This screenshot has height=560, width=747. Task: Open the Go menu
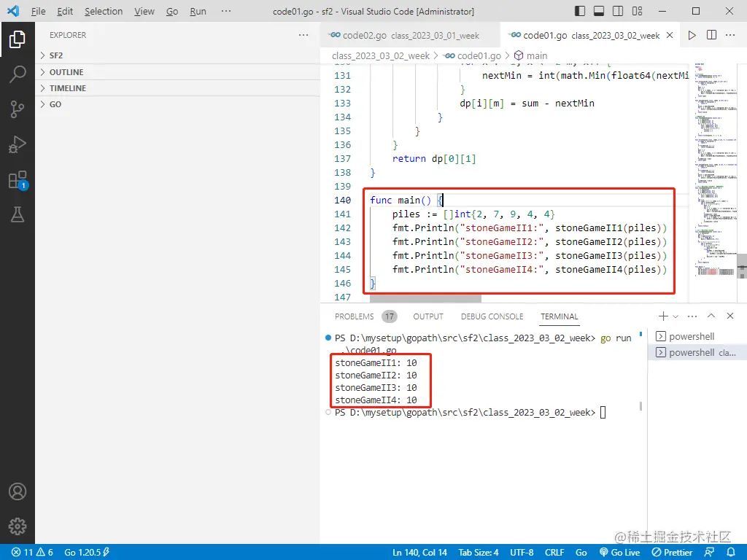click(x=172, y=12)
